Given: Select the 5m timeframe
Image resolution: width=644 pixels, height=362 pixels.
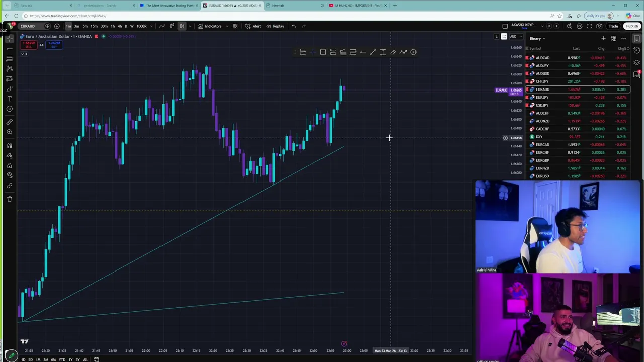Looking at the screenshot, I should point(85,26).
